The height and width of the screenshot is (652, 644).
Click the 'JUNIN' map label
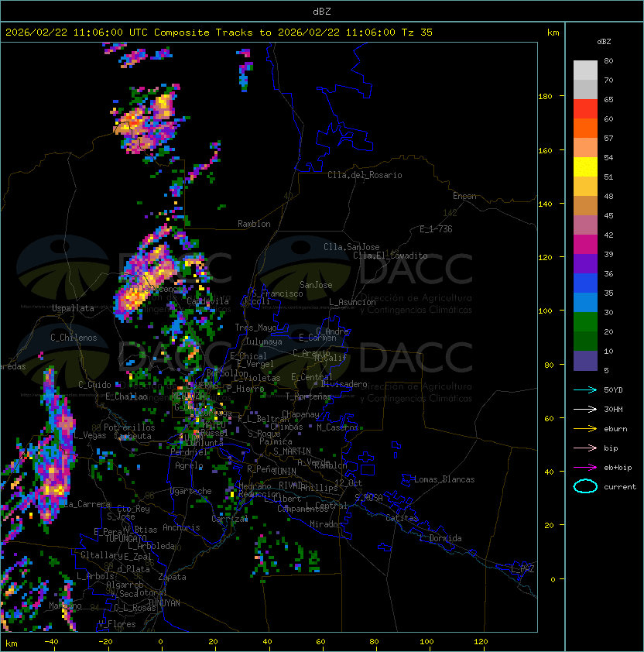coord(285,471)
